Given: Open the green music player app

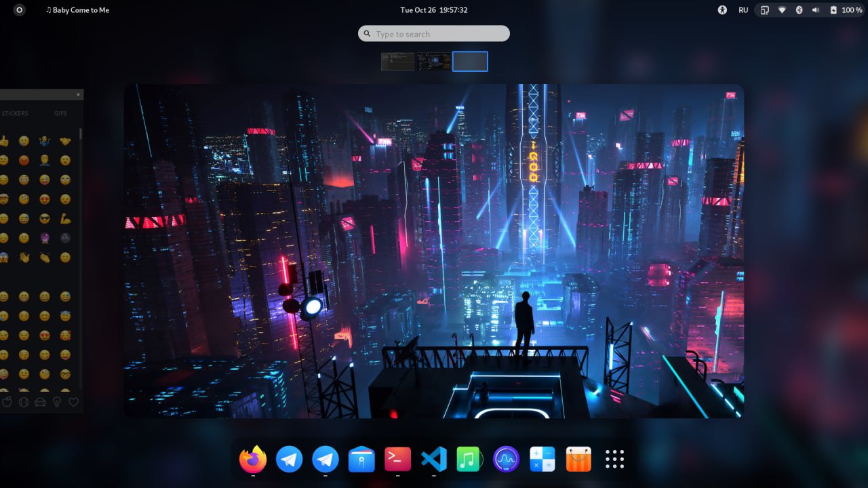Looking at the screenshot, I should click(469, 460).
